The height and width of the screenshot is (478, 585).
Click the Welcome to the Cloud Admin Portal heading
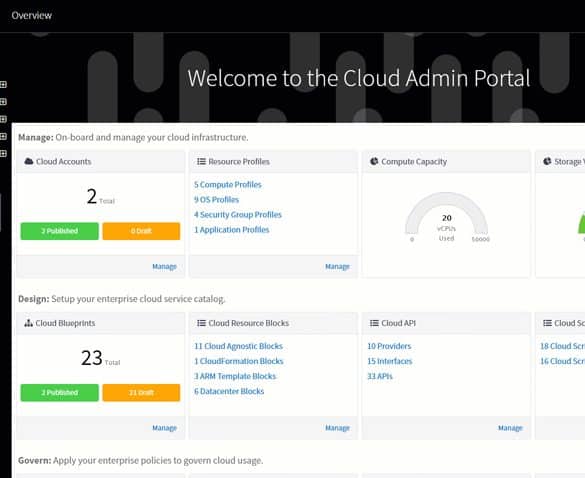[x=359, y=78]
